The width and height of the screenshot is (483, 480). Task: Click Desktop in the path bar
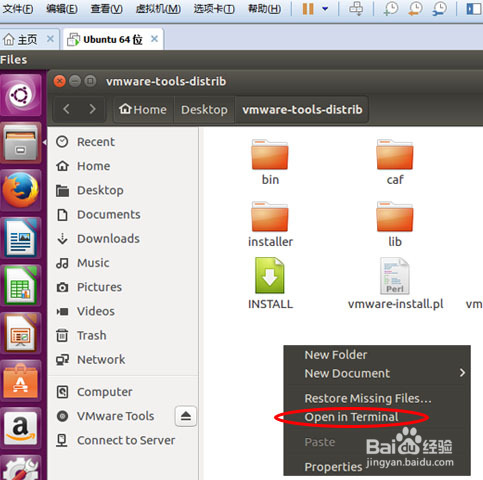click(204, 109)
